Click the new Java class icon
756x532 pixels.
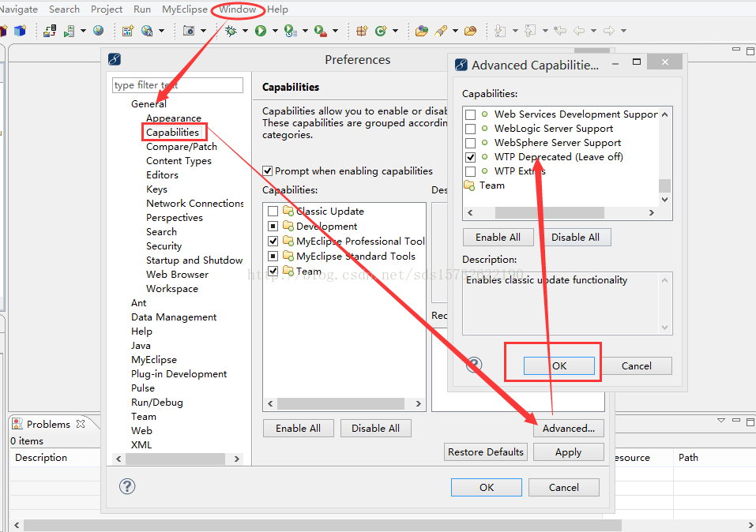tap(381, 31)
